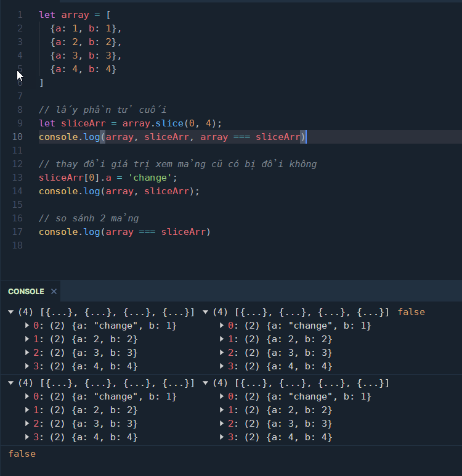Screen dimensions: 462x476
Task: Click the comment '// so sánh 2 mảng'
Action: pyautogui.click(x=89, y=218)
